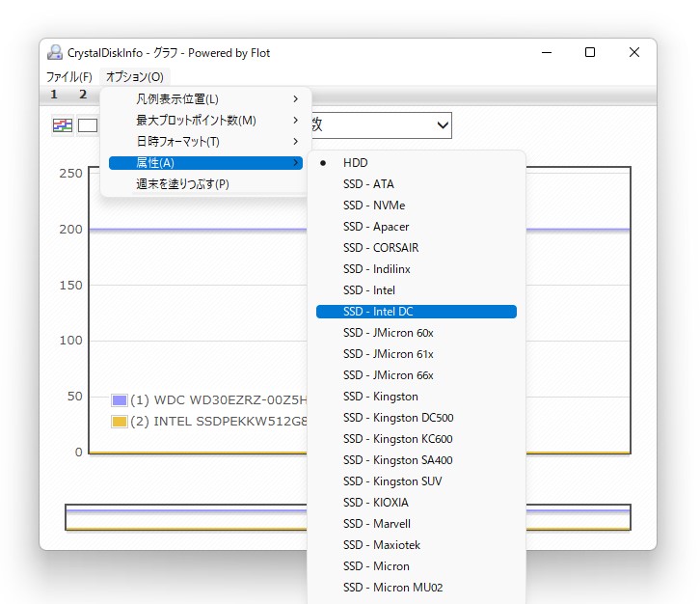Click the CrystalDiskInfo app icon in title bar
700x604 pixels.
coord(55,52)
